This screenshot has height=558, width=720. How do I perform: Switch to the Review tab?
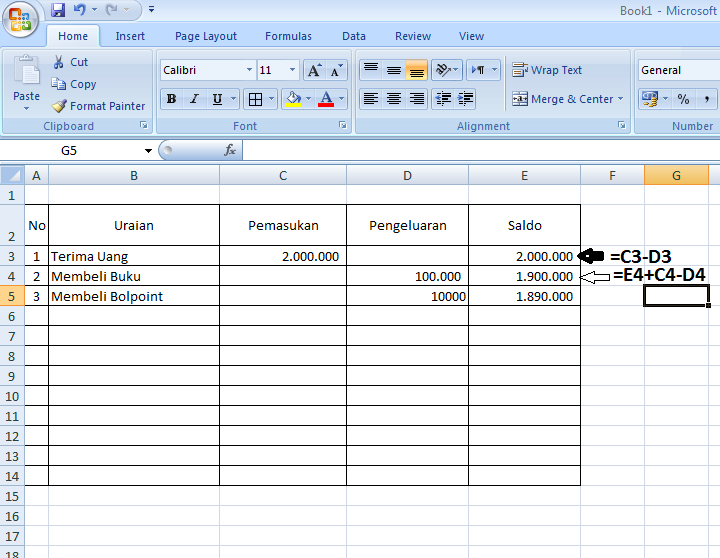point(413,36)
